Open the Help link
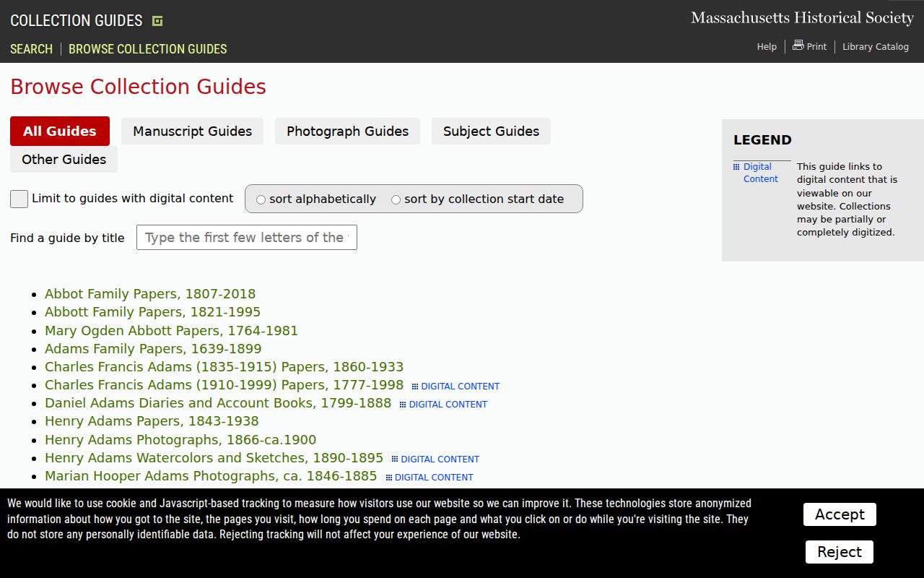The width and height of the screenshot is (924, 578). (x=767, y=46)
